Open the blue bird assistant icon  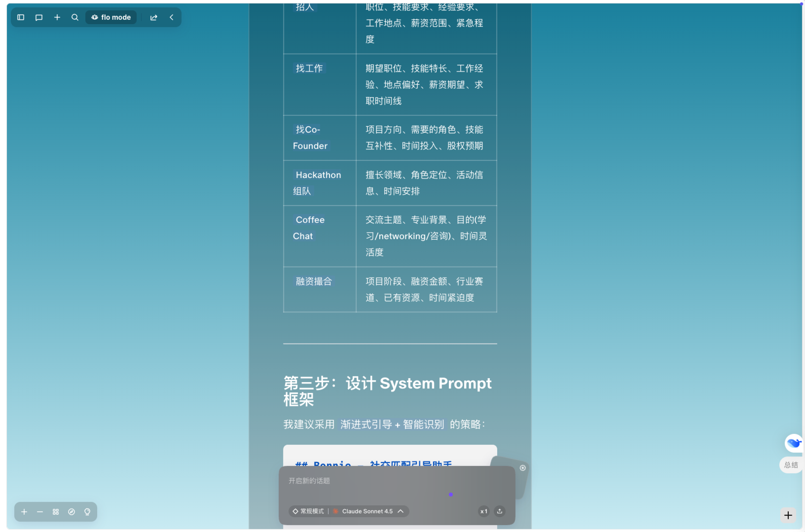tap(794, 443)
